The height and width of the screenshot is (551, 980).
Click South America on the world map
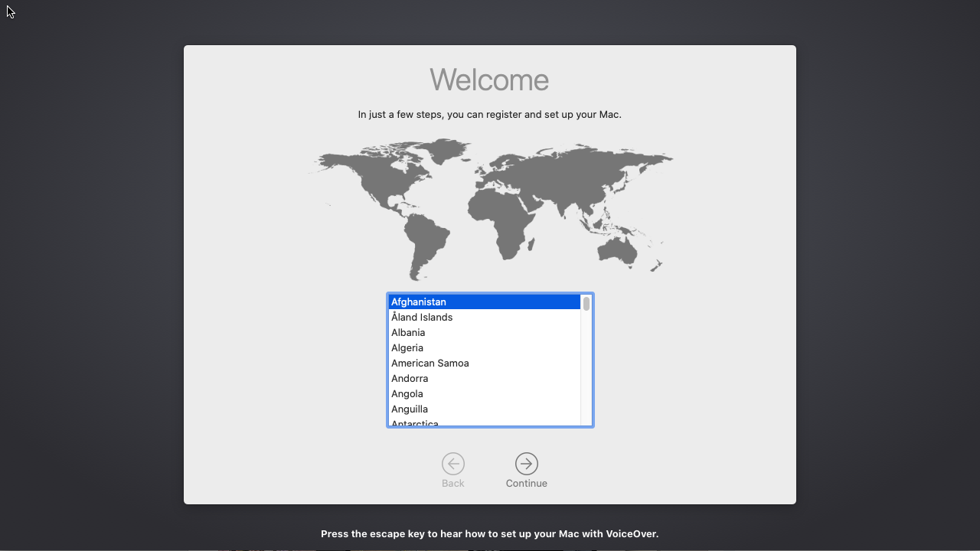[426, 237]
